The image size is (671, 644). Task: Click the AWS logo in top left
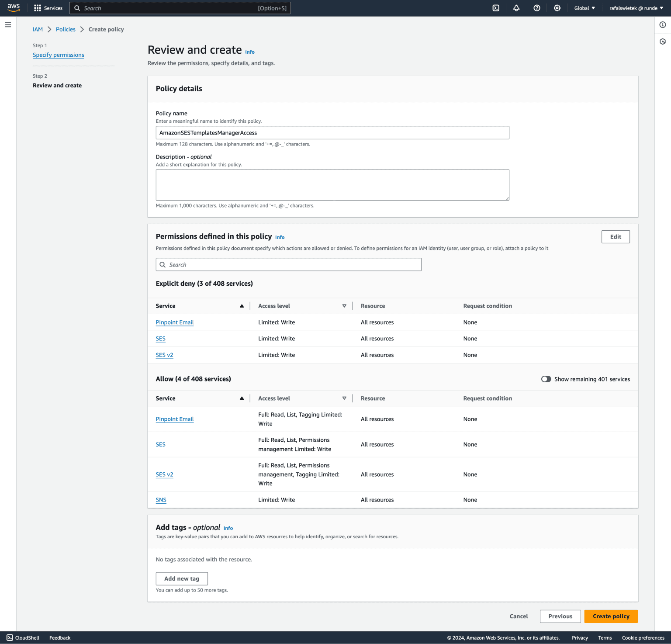point(14,7)
